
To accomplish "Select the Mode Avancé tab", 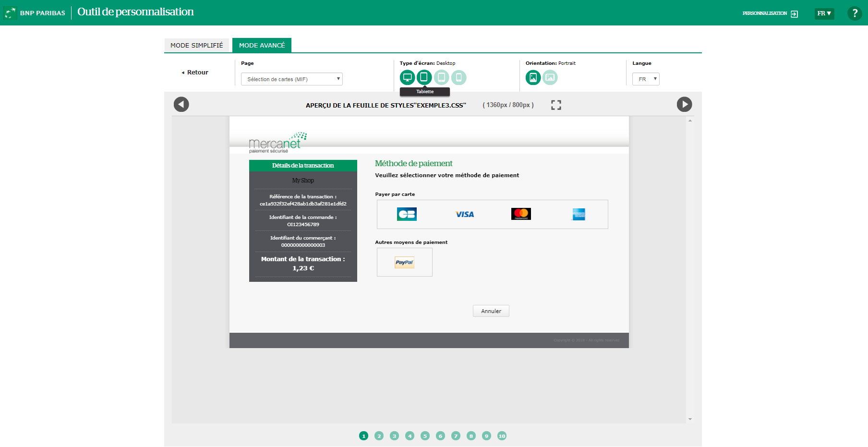I will pos(262,45).
